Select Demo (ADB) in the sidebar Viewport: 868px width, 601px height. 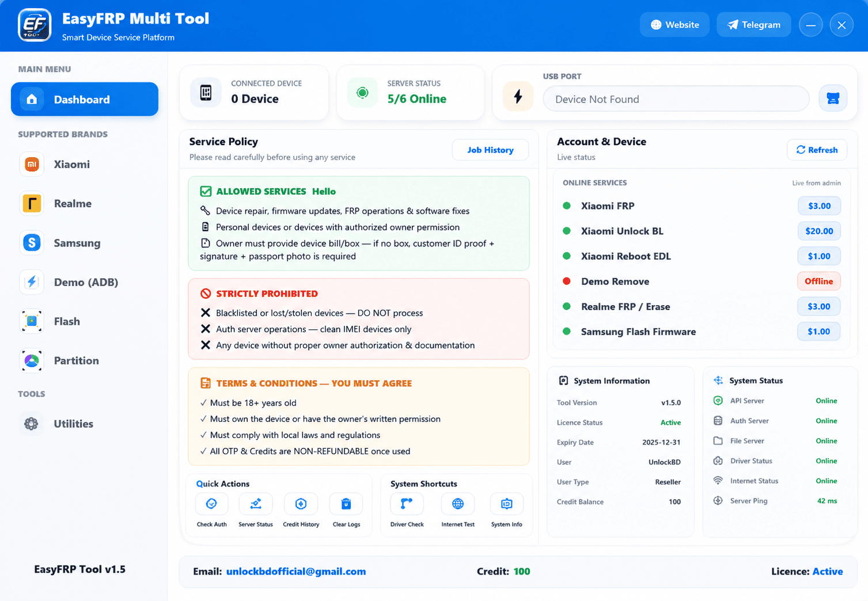point(86,282)
